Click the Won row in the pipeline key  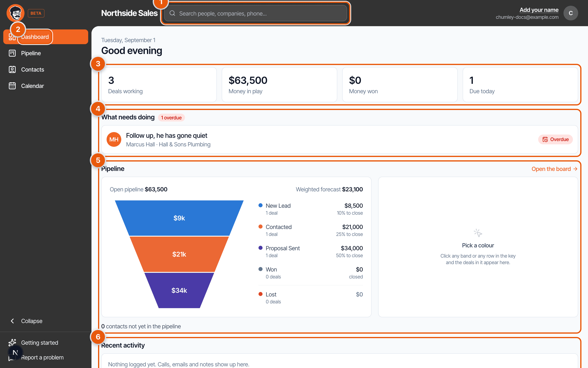(x=311, y=273)
